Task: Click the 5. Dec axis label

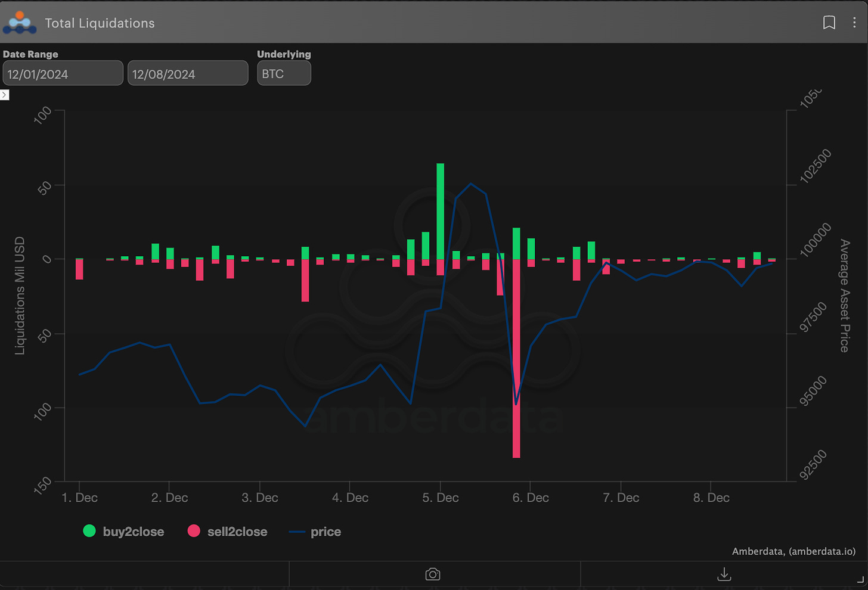Action: [441, 498]
